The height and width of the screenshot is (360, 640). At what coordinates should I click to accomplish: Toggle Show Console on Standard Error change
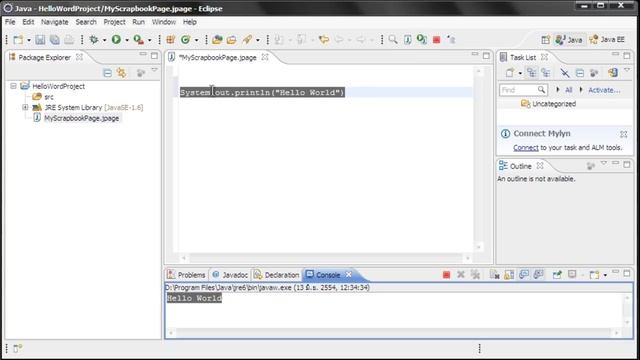538,275
